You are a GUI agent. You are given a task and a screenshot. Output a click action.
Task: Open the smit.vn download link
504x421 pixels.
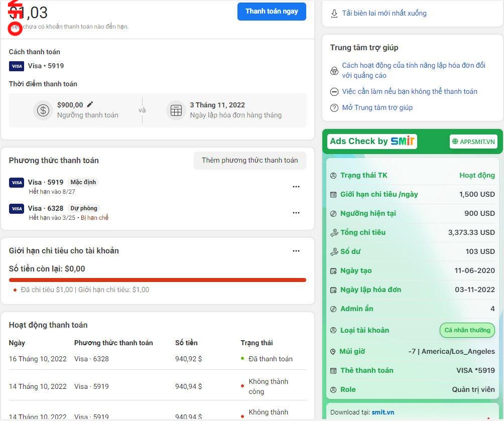coord(383,412)
